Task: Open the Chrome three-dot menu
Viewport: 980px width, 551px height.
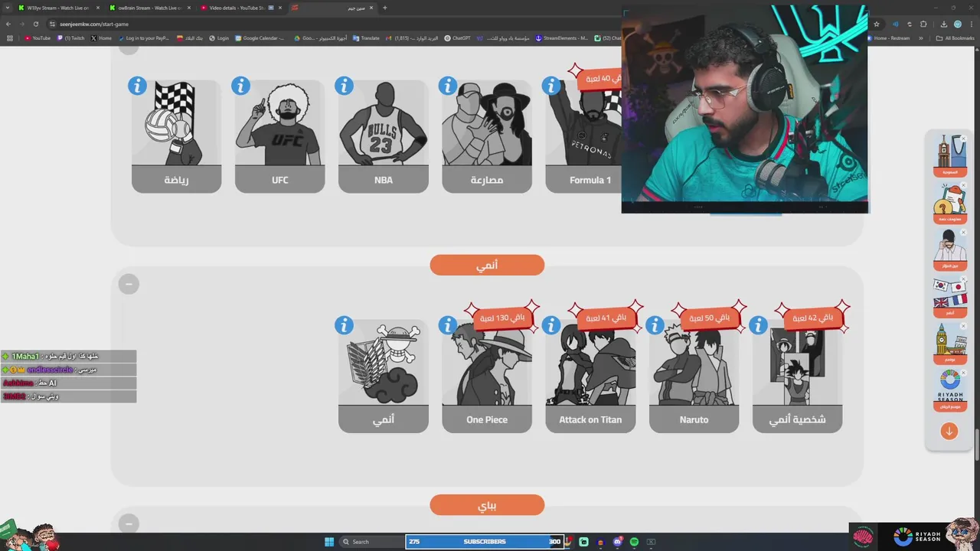Action: (971, 24)
